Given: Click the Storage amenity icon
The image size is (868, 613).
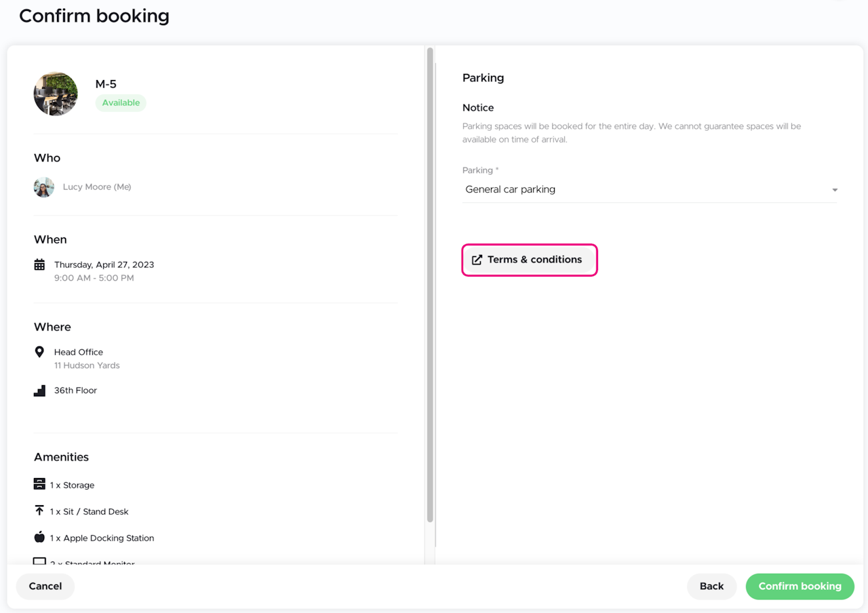Looking at the screenshot, I should [39, 484].
